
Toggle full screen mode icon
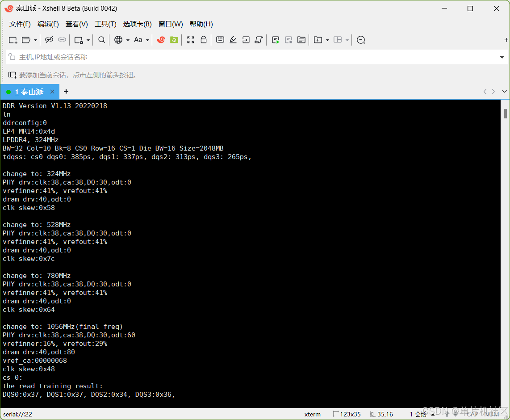coord(191,40)
